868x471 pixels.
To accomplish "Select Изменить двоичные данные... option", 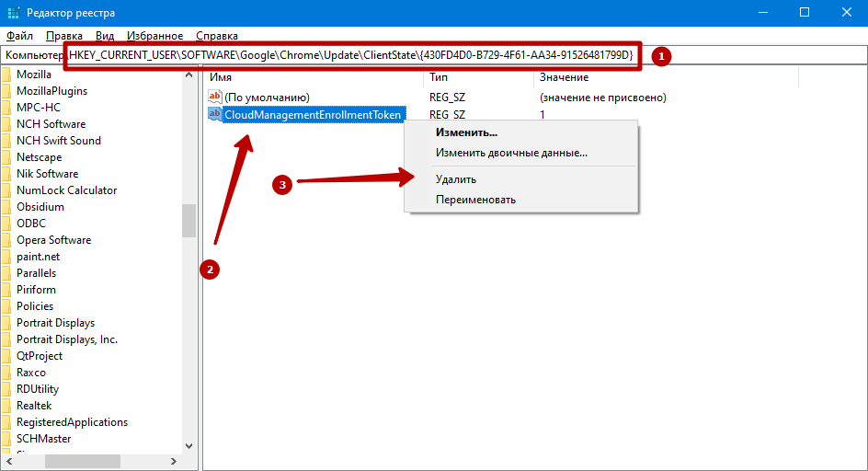I will tap(511, 153).
